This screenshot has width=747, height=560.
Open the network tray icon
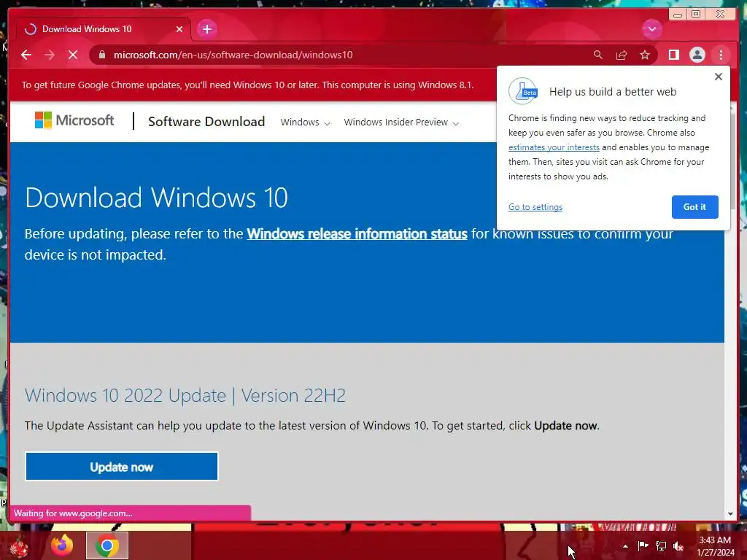point(661,545)
